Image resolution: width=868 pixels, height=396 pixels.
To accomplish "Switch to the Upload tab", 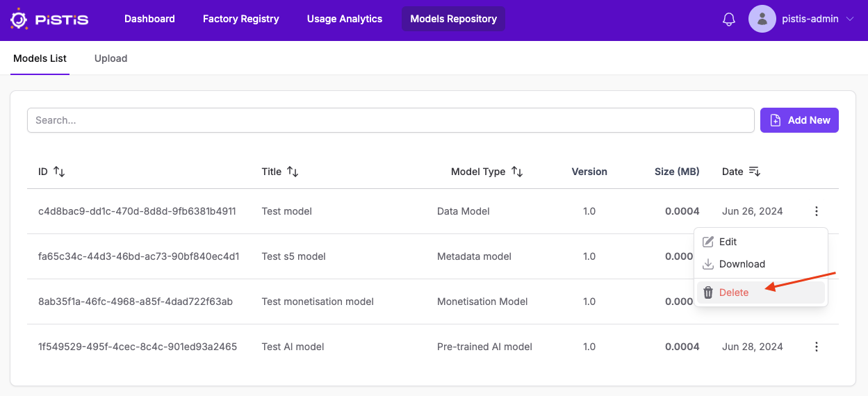I will [x=110, y=58].
